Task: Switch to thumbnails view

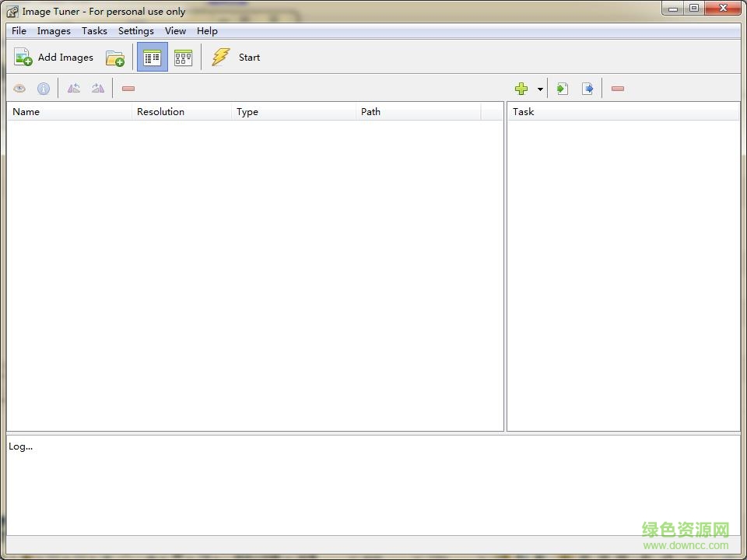Action: click(183, 58)
